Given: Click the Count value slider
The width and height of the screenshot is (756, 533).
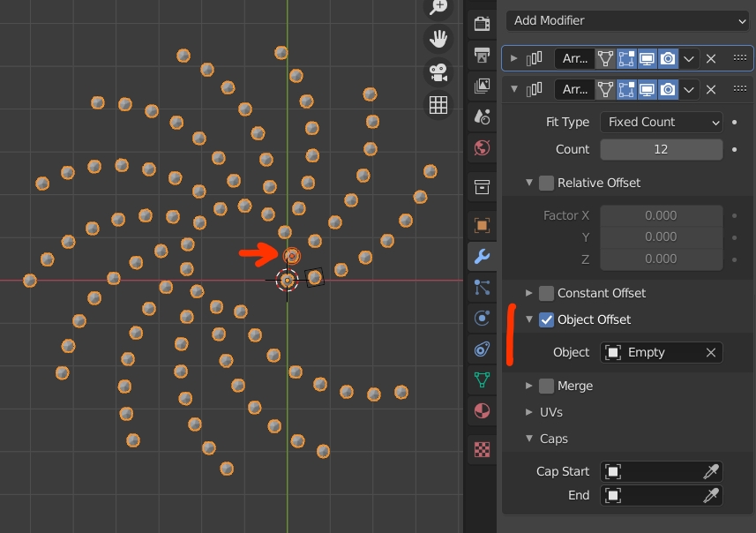Looking at the screenshot, I should pos(661,148).
